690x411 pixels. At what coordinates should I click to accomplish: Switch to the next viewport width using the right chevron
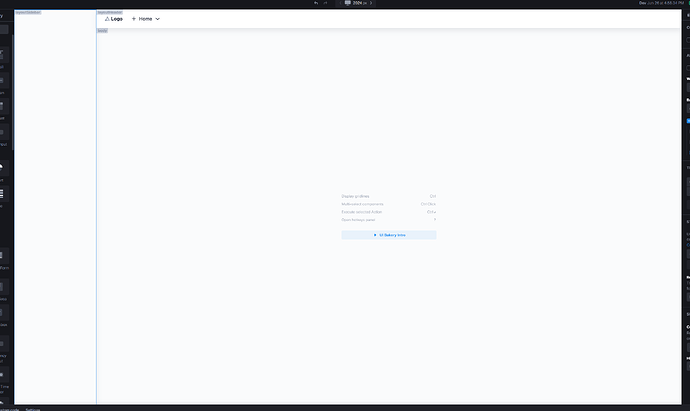(x=371, y=3)
